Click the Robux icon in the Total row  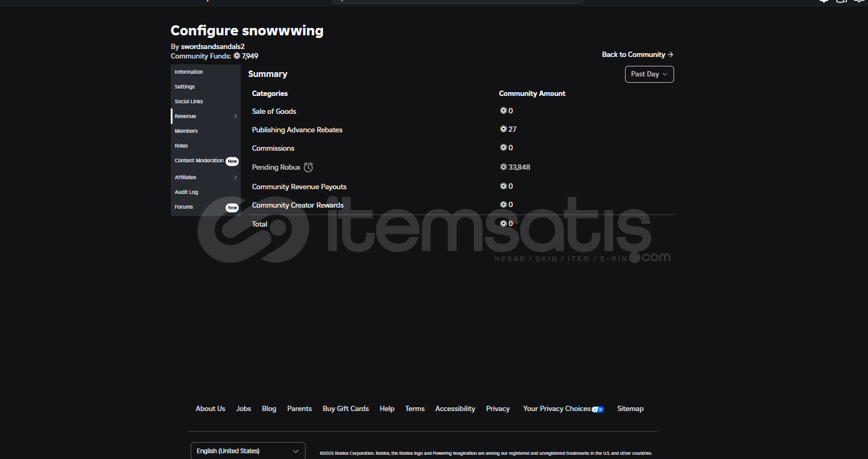503,223
